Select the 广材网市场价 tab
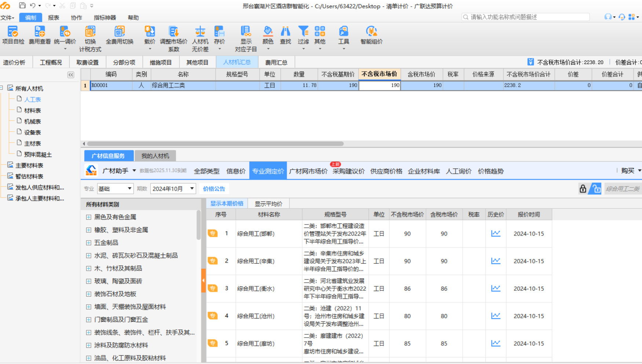This screenshot has height=364, width=642. coord(308,171)
